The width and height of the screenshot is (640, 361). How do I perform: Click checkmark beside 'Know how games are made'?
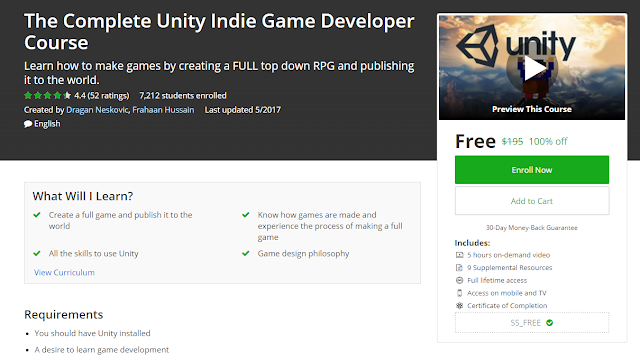(x=246, y=215)
